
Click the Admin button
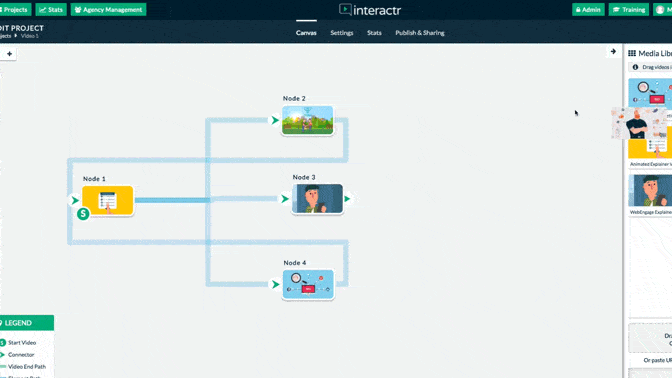[x=588, y=9]
